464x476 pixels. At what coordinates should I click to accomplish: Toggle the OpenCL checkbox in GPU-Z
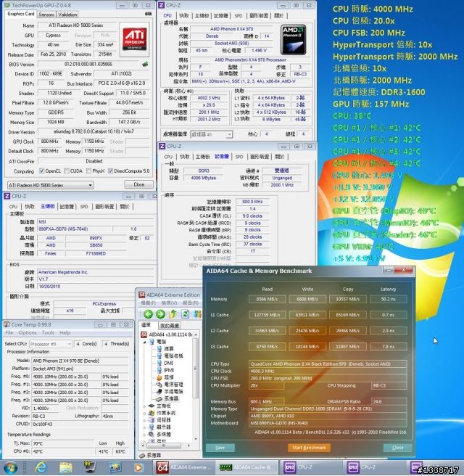[42, 171]
